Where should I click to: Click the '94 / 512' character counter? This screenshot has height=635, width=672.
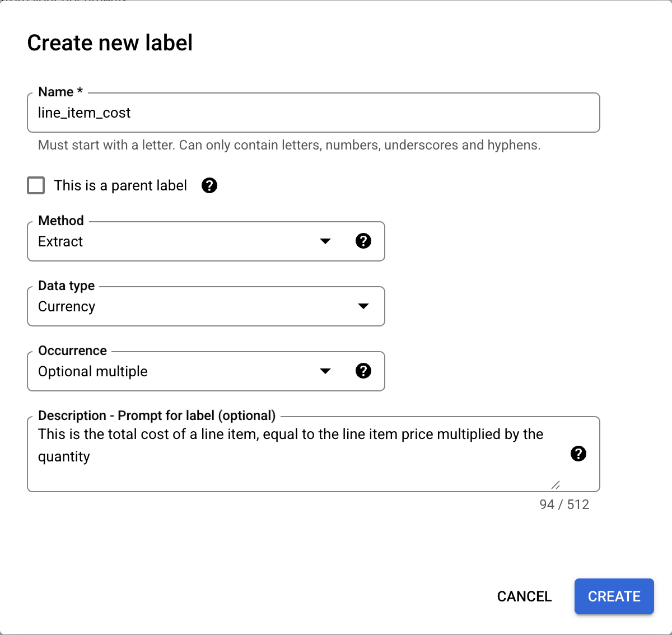coord(564,505)
